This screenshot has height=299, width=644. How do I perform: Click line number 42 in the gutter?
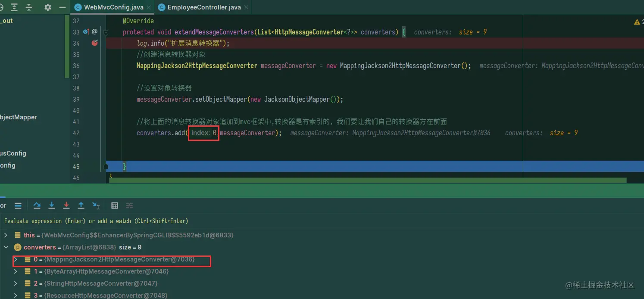(76, 133)
